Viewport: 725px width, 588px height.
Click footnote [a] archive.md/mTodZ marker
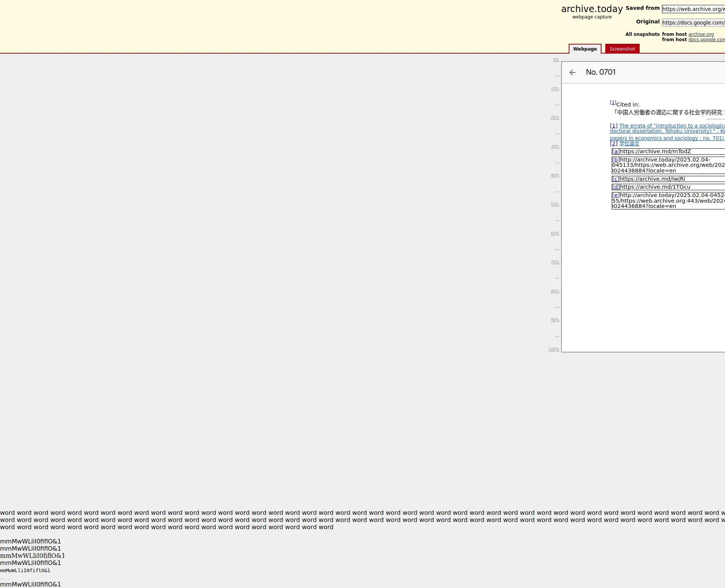(x=616, y=152)
